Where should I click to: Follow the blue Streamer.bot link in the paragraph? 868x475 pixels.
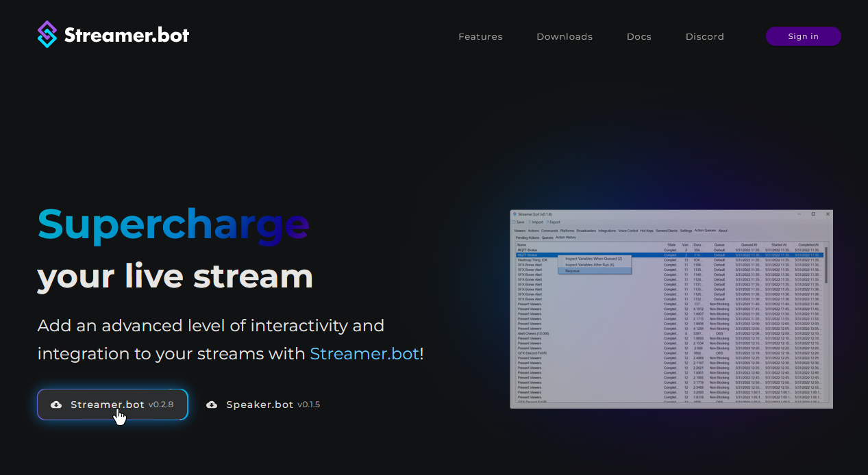click(364, 354)
